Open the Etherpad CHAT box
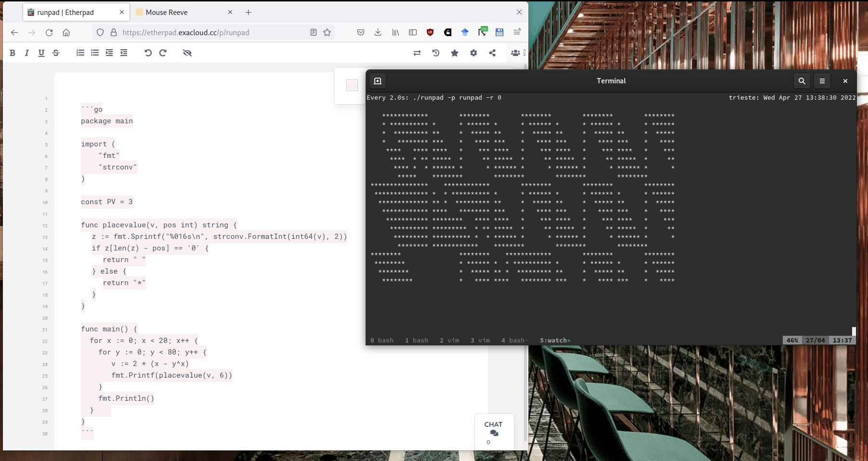Viewport: 868px width, 461px height. [x=494, y=431]
